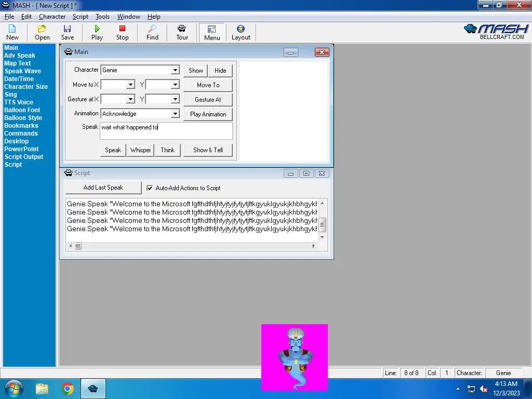The height and width of the screenshot is (399, 532).
Task: Select Date/Time in the sidebar
Action: (19, 79)
